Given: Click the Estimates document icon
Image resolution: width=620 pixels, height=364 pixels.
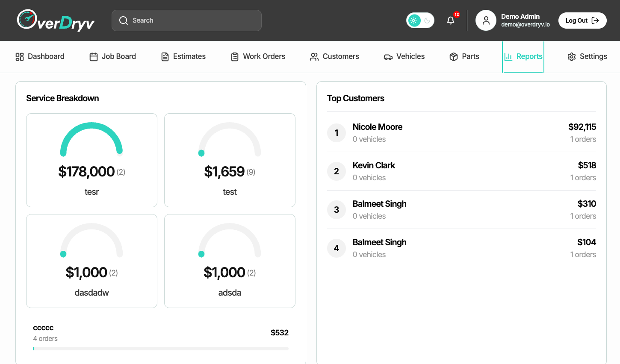Looking at the screenshot, I should 165,57.
